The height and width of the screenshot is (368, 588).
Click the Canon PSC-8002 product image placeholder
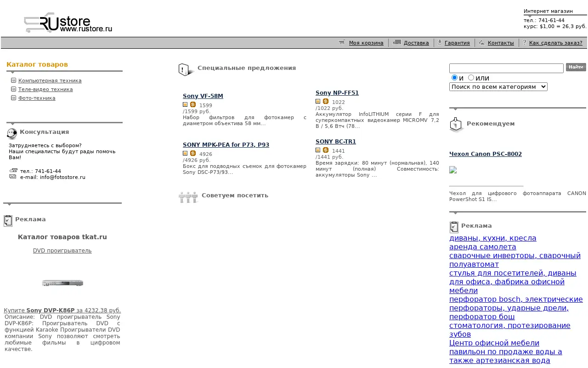tap(453, 170)
